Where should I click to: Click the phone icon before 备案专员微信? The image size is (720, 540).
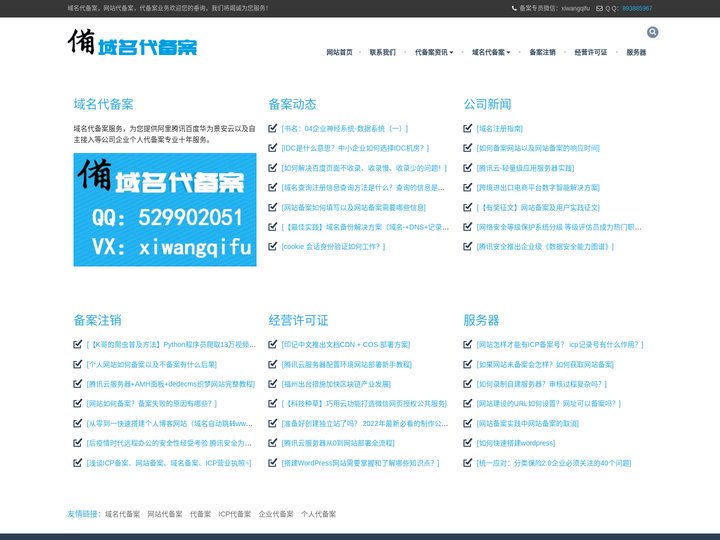514,8
